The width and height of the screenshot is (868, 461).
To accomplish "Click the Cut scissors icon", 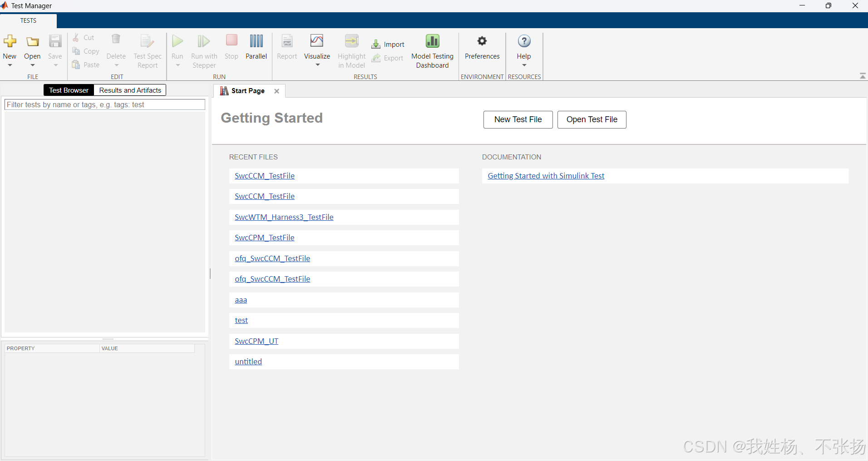I will (x=76, y=38).
